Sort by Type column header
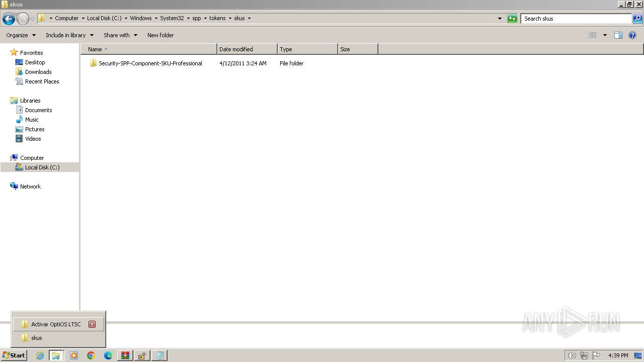This screenshot has height=362, width=644. click(x=307, y=49)
